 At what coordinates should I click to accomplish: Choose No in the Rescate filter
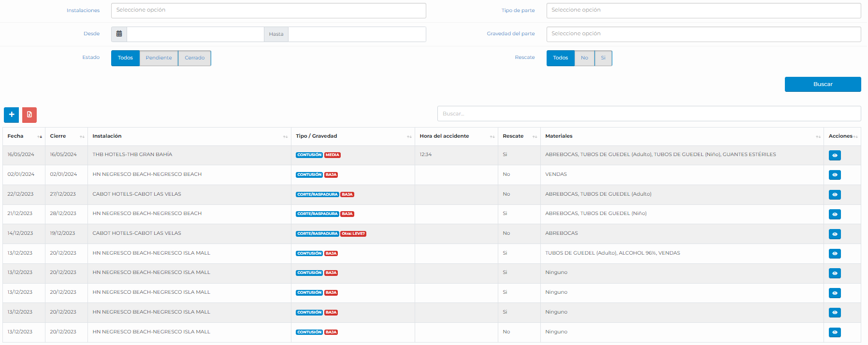point(584,58)
